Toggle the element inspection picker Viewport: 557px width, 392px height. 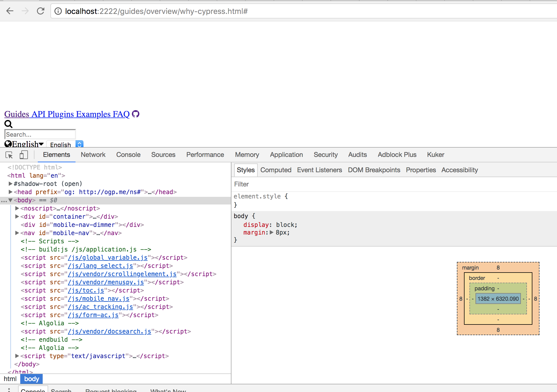click(x=9, y=154)
